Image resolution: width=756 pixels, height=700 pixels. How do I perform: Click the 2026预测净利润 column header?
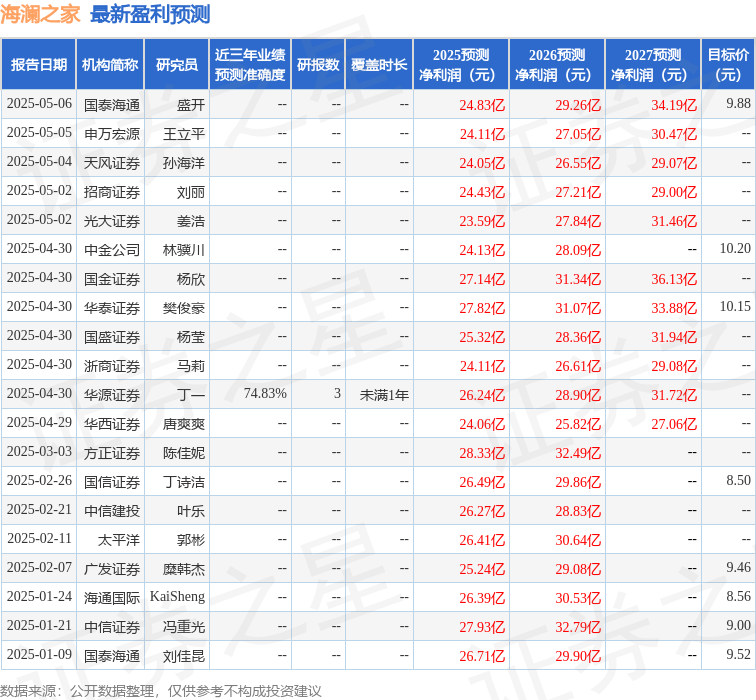557,65
